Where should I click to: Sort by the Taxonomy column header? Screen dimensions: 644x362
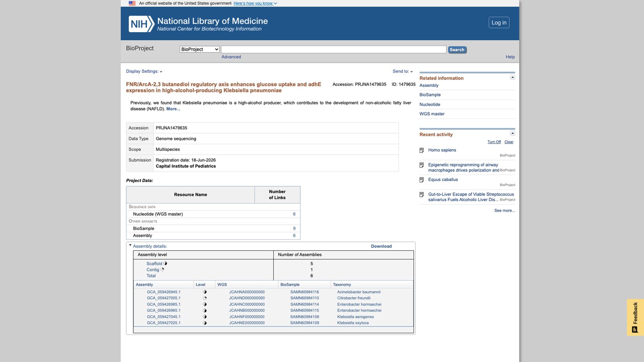pos(342,285)
